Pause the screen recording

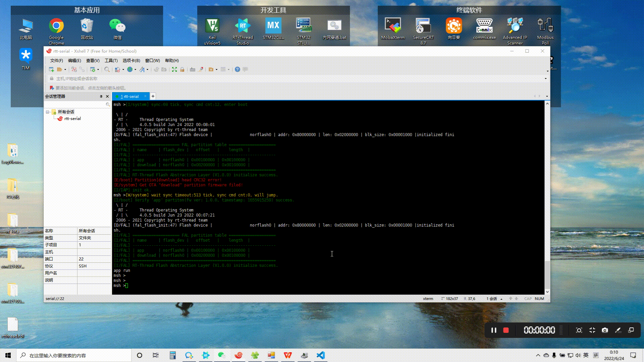(x=494, y=330)
